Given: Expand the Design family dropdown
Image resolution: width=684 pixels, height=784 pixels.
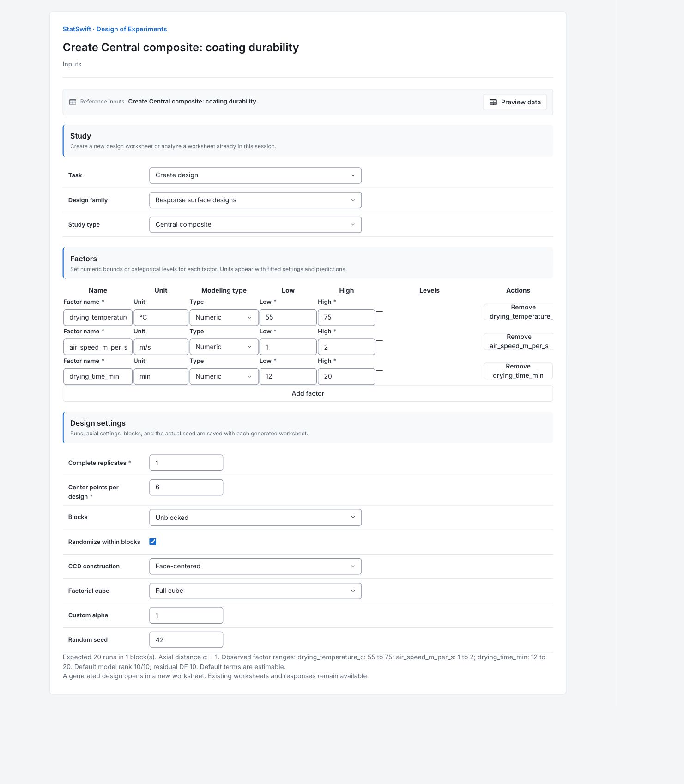Looking at the screenshot, I should tap(255, 200).
